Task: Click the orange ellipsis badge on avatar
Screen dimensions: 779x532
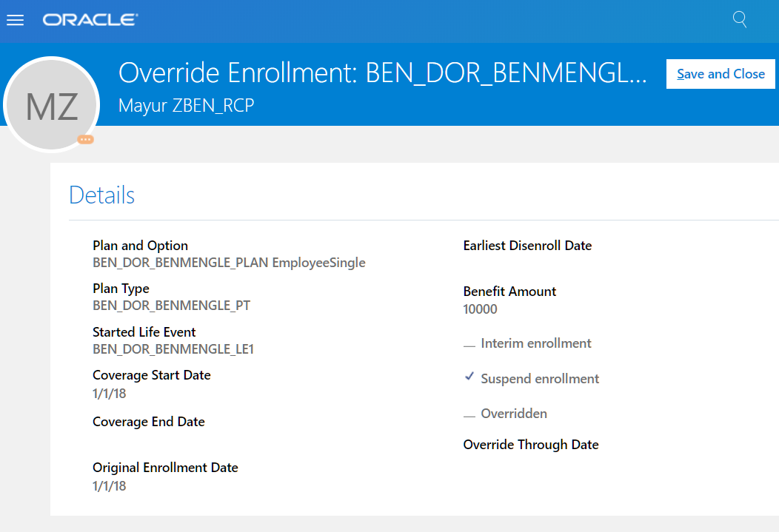Action: 86,139
